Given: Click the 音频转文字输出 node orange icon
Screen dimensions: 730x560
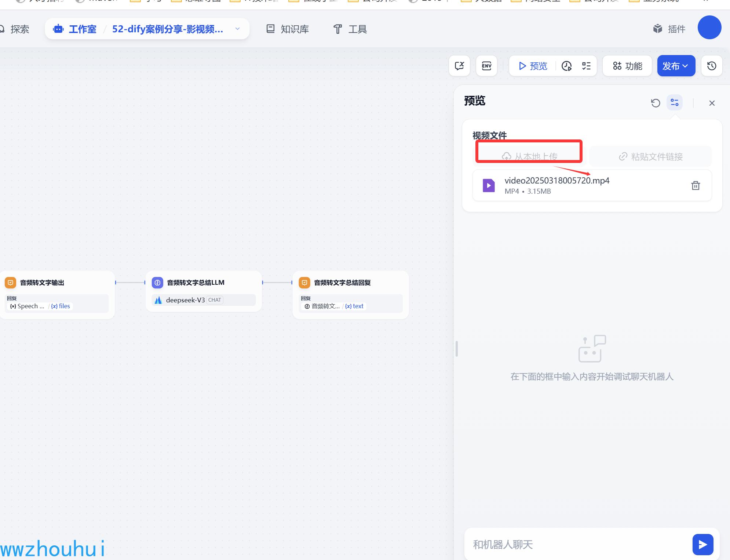Looking at the screenshot, I should [10, 283].
